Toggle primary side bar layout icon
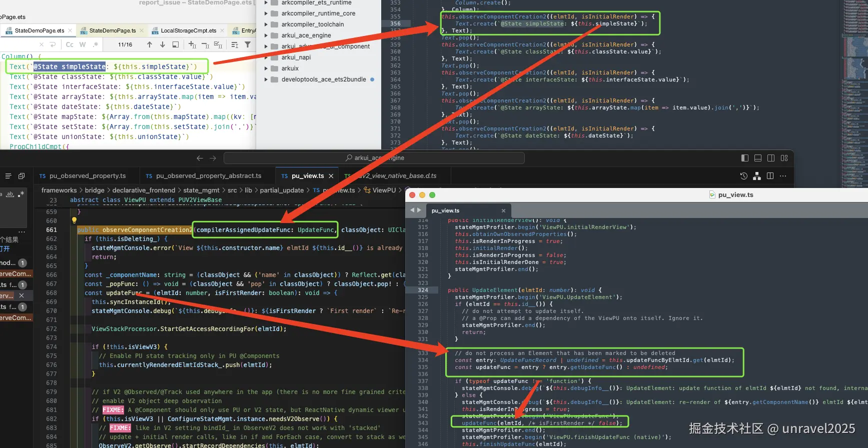Screen dimensions: 868x448 coord(745,158)
